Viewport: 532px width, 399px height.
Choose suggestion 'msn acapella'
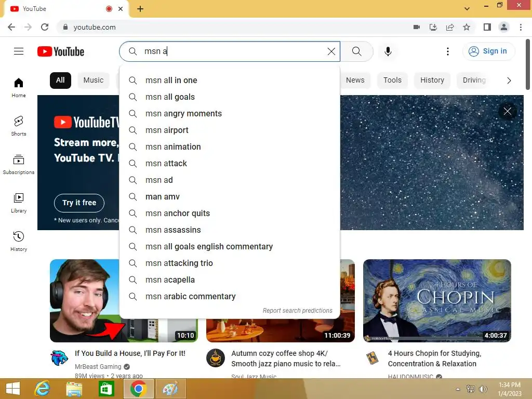[x=230, y=280]
